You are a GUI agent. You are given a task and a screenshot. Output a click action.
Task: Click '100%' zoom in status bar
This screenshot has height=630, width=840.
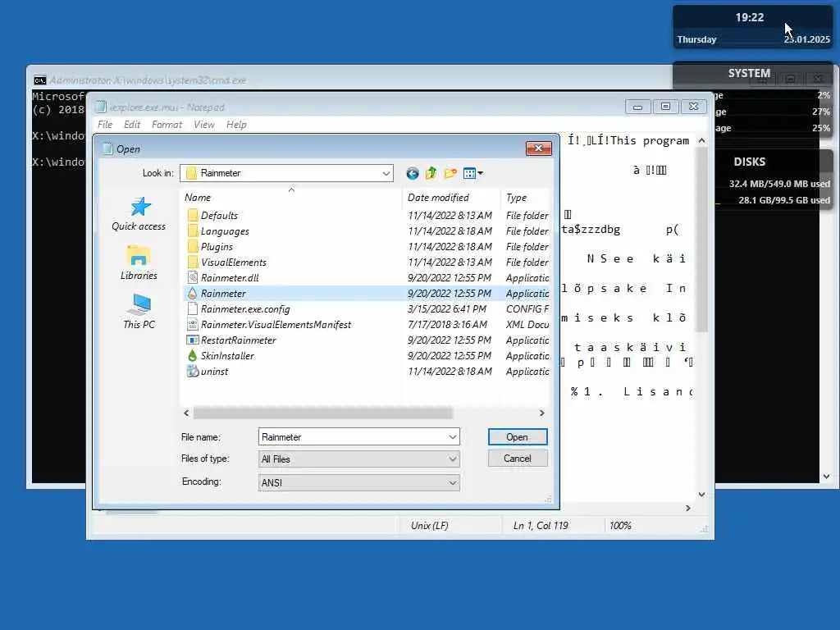[620, 526]
